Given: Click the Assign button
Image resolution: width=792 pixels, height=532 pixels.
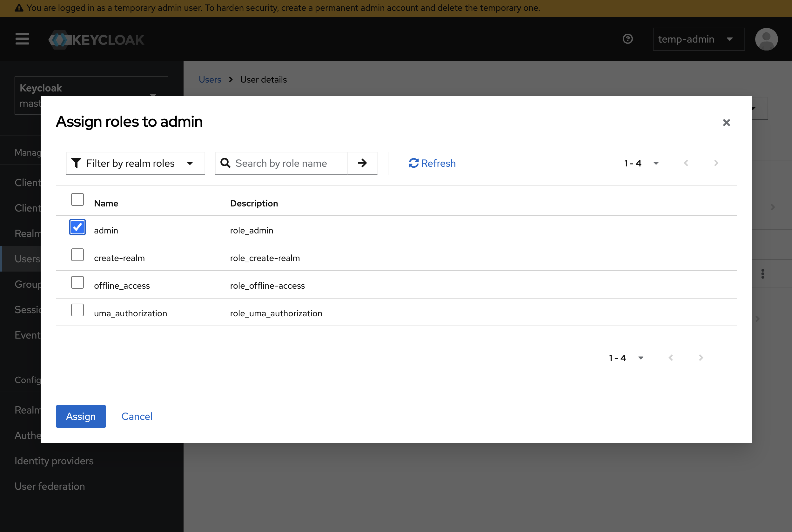Looking at the screenshot, I should 81,416.
